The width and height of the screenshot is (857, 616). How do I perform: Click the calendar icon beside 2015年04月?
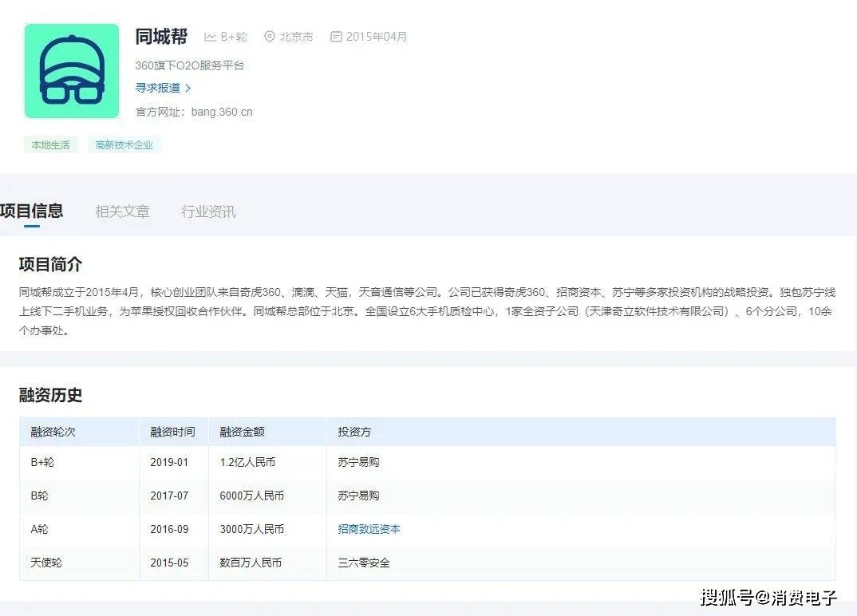pos(336,37)
